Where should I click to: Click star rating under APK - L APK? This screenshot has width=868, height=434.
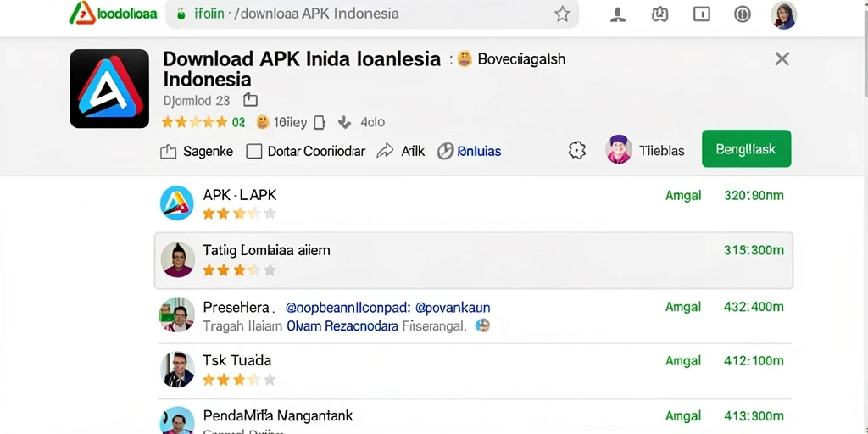[x=239, y=214]
